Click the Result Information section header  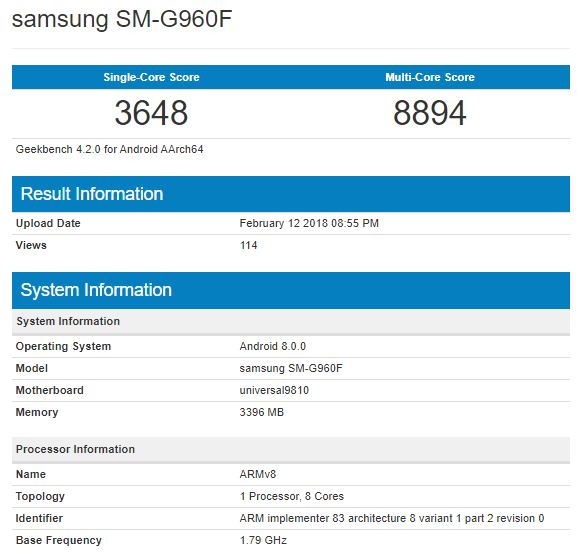point(291,194)
